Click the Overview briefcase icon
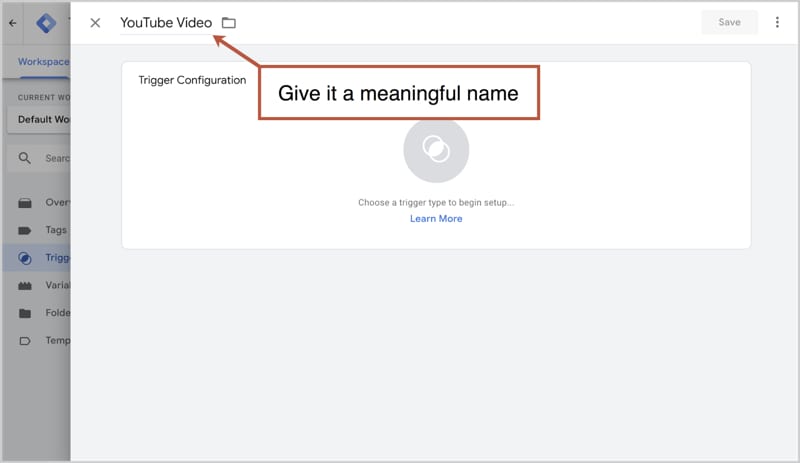The image size is (800, 463). coord(24,203)
